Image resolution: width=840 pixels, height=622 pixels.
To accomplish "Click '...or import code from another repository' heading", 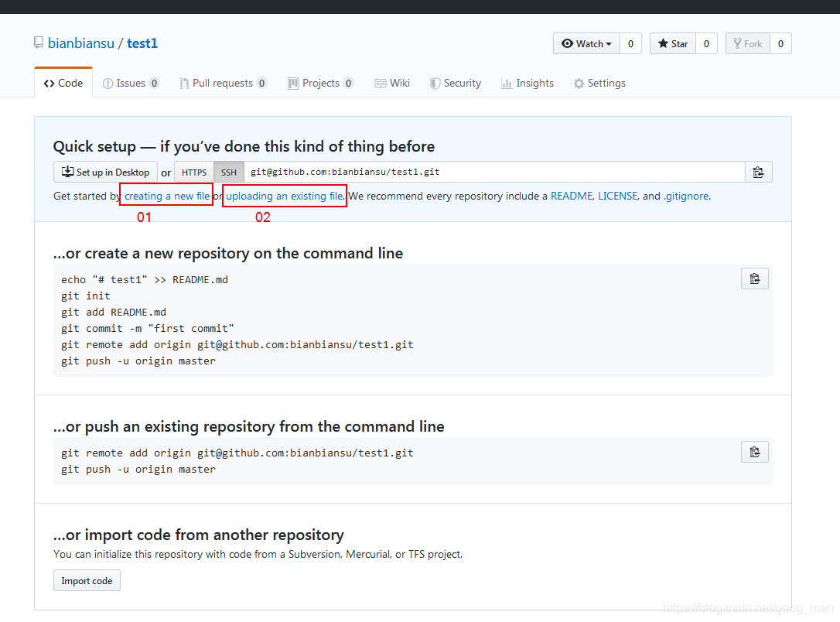I will [199, 535].
